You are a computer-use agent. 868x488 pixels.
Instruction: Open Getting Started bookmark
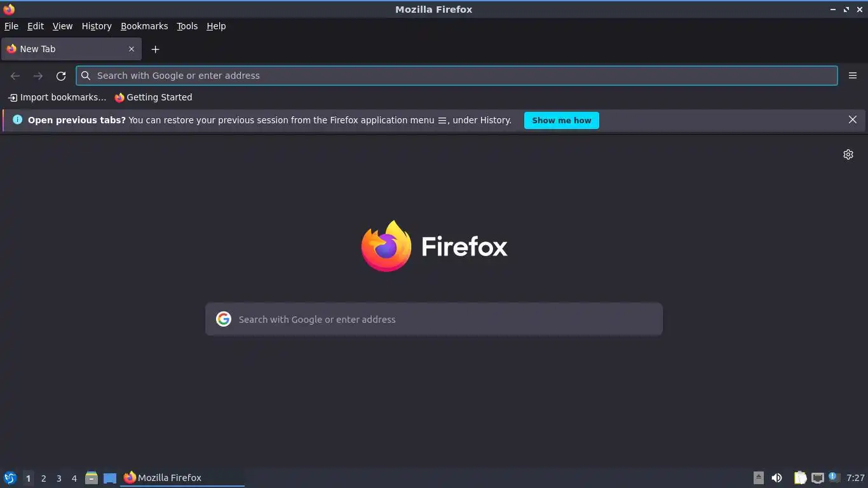point(153,97)
